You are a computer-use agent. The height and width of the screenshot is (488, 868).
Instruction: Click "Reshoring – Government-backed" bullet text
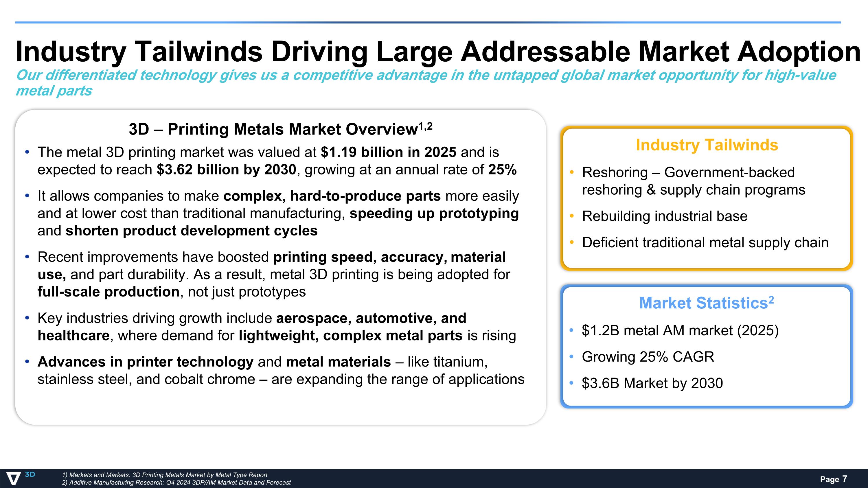tap(688, 172)
